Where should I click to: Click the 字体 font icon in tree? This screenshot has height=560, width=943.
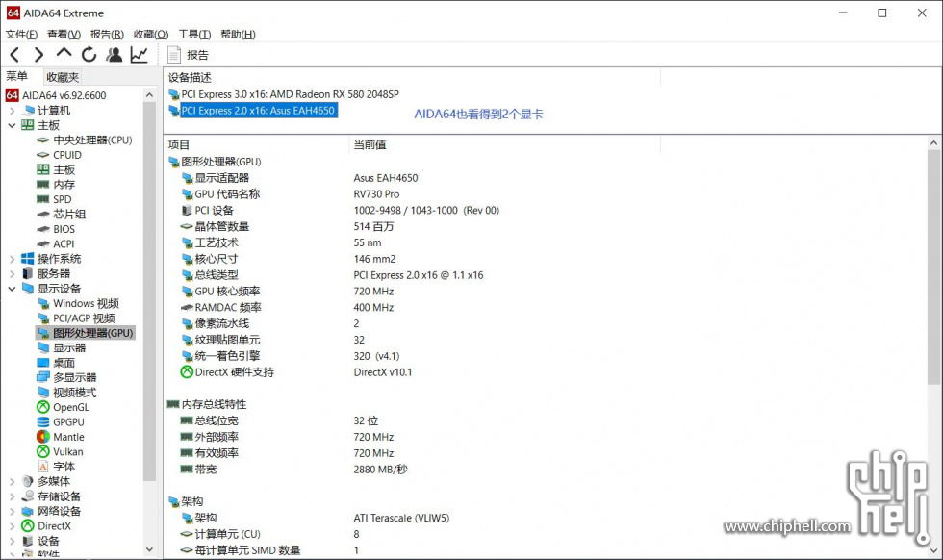tap(43, 467)
